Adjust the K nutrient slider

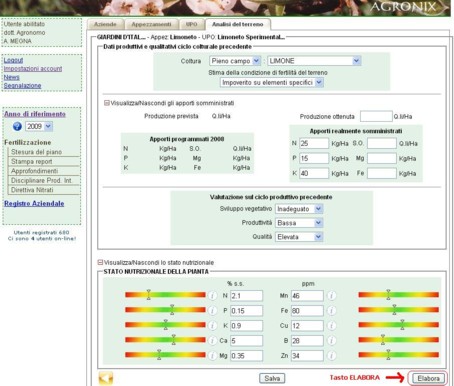(166, 325)
